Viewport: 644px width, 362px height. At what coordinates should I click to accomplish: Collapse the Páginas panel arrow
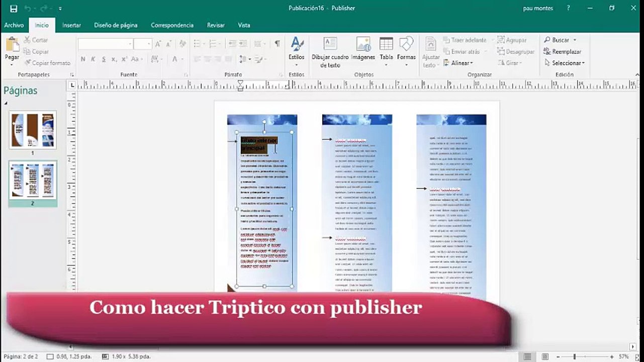(x=6, y=103)
